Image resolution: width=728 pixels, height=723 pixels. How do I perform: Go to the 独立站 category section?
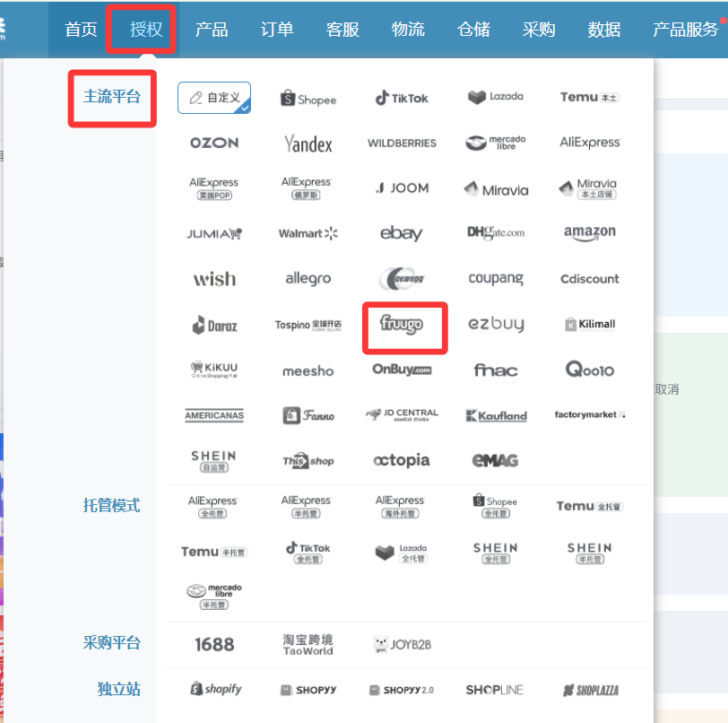[x=118, y=690]
